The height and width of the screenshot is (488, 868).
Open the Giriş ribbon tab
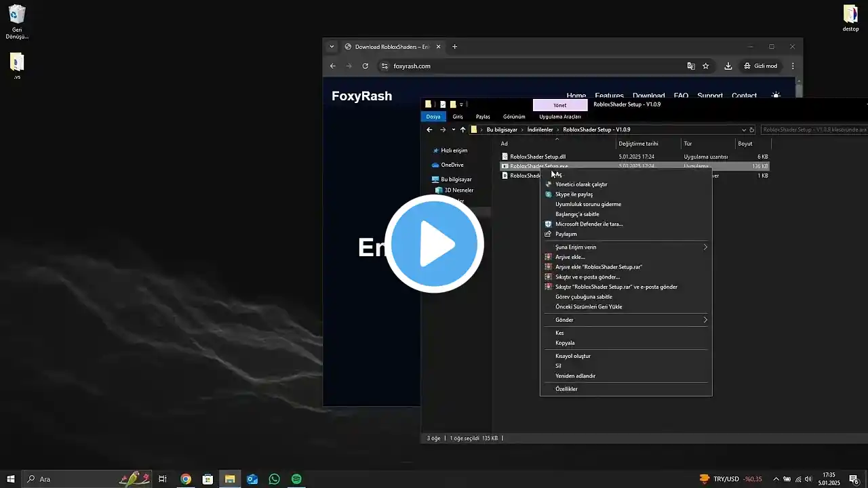pos(458,117)
